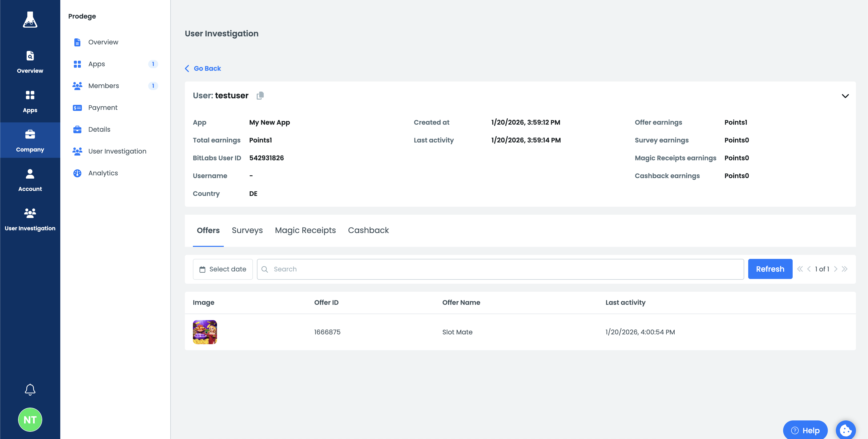Screen dimensions: 868x439
Task: Jump to first page of offers
Action: point(800,269)
